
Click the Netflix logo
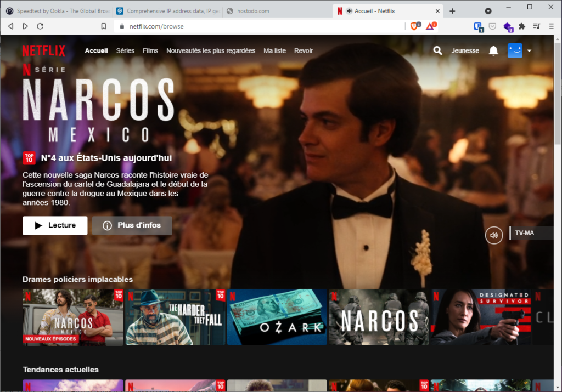tap(44, 51)
